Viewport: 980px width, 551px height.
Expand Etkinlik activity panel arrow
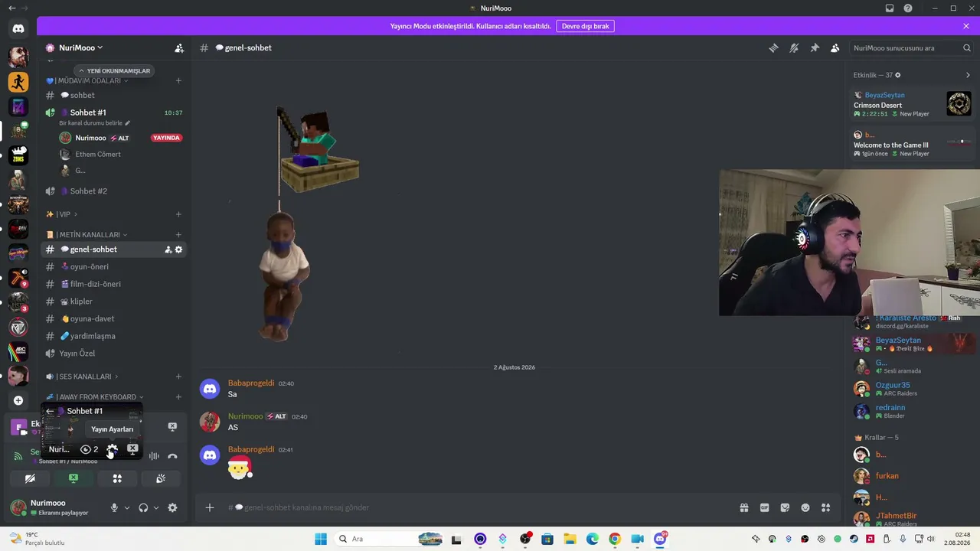(x=968, y=75)
